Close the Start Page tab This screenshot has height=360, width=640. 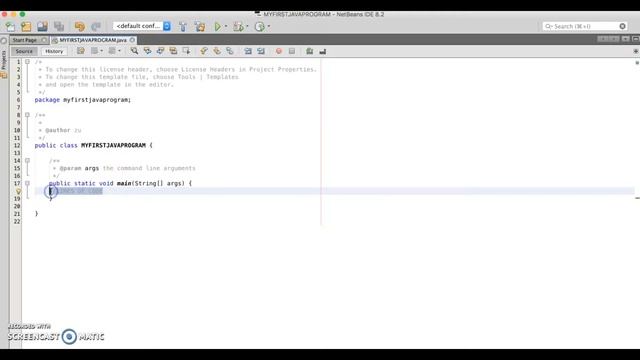pyautogui.click(x=44, y=40)
